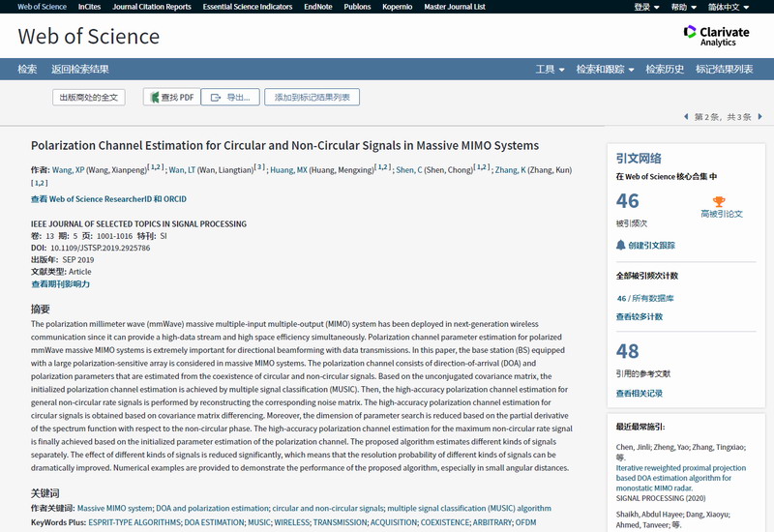The height and width of the screenshot is (532, 774).
Task: Click the 查看期刊影响力 link
Action: [x=60, y=284]
